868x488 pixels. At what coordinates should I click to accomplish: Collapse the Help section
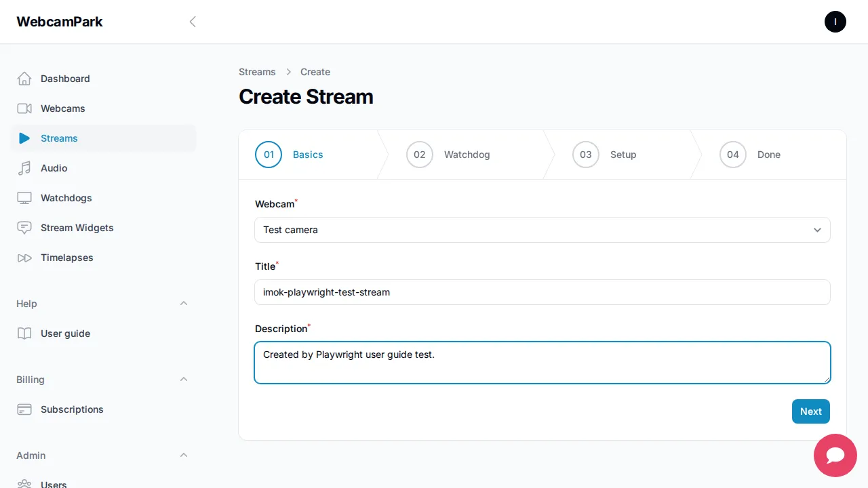point(184,303)
